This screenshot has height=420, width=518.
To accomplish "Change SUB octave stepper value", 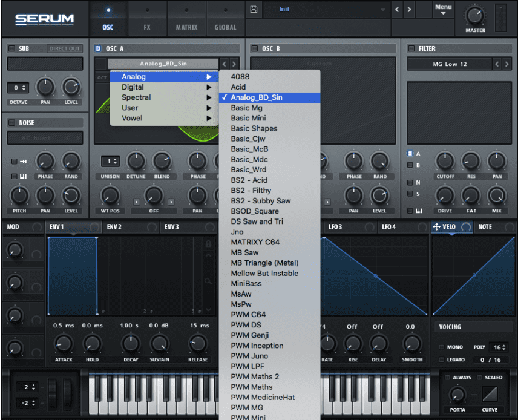I will (18, 88).
